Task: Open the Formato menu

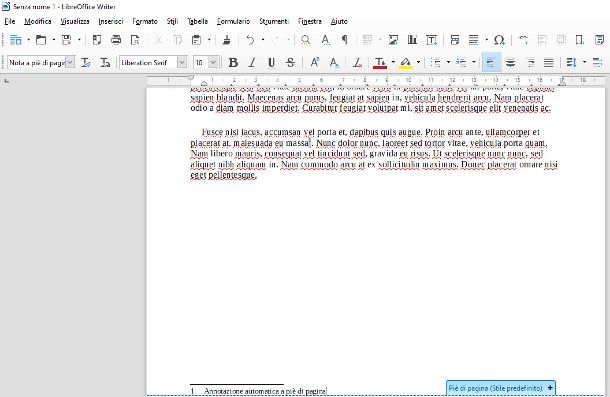Action: (x=145, y=21)
